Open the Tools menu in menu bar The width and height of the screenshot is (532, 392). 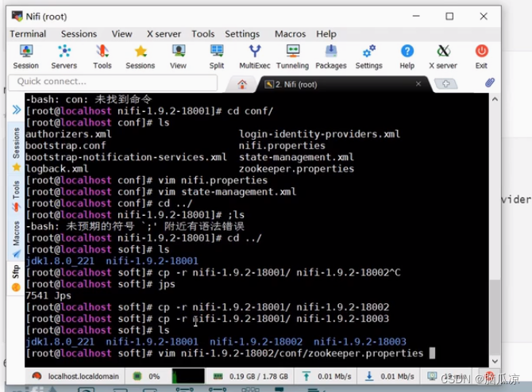click(x=203, y=34)
